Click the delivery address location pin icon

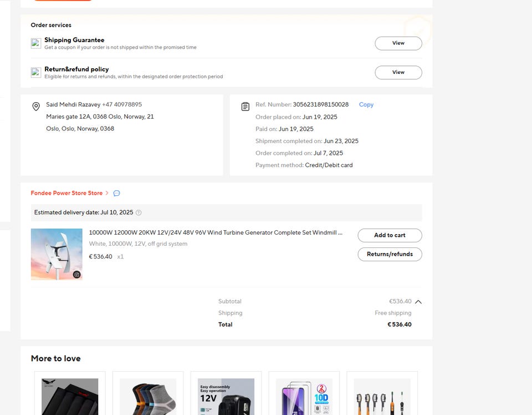(36, 107)
